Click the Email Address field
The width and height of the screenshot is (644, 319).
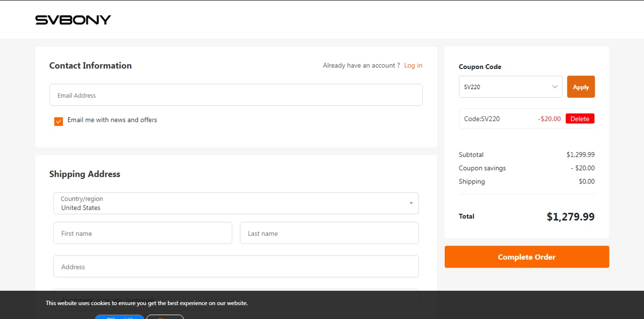(x=236, y=95)
